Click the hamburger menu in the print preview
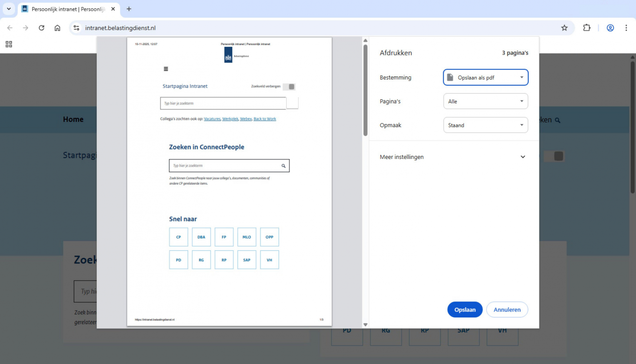Viewport: 636px width, 364px height. coord(166,69)
